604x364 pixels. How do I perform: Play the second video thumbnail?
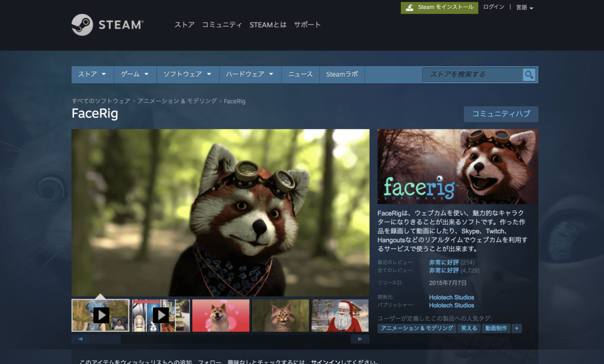(161, 315)
